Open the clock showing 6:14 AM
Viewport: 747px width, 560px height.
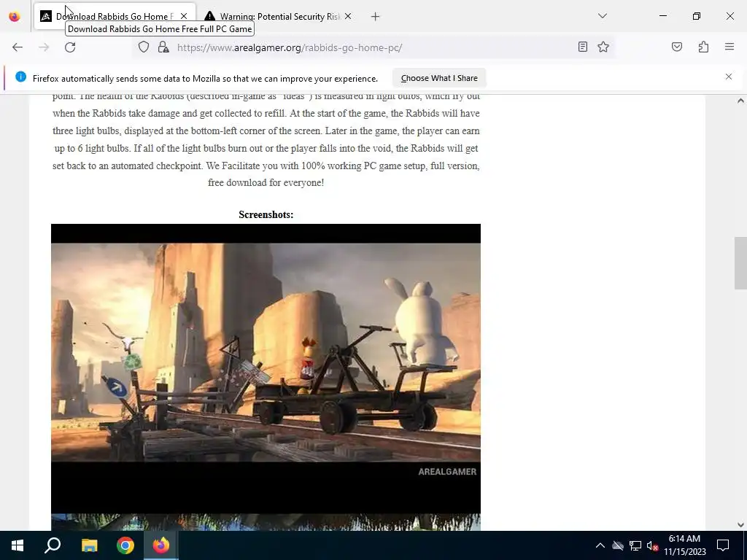pyautogui.click(x=684, y=545)
